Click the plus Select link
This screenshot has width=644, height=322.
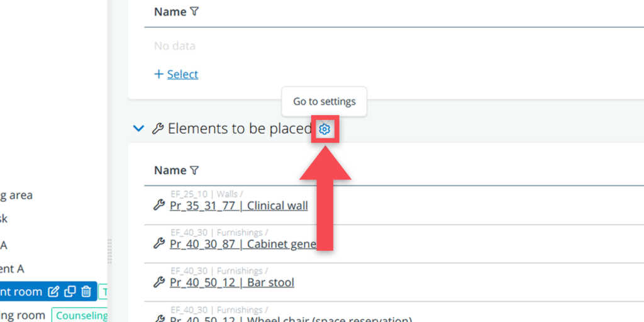coord(176,74)
